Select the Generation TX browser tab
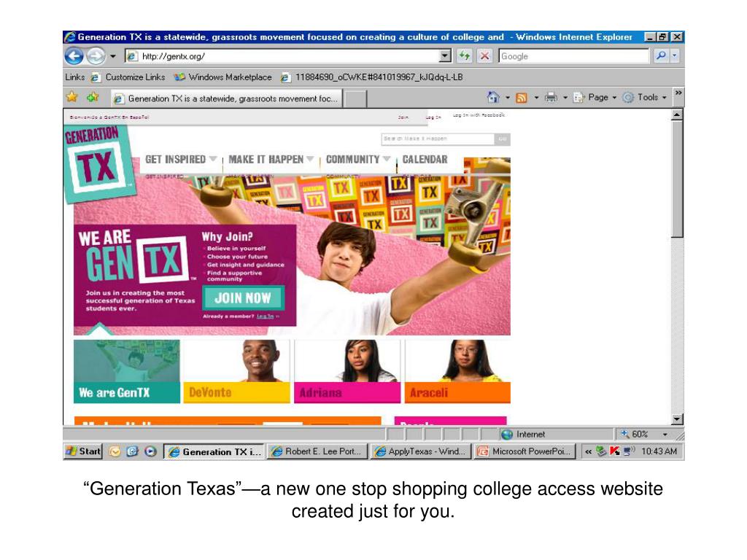747x560 pixels. coord(226,98)
